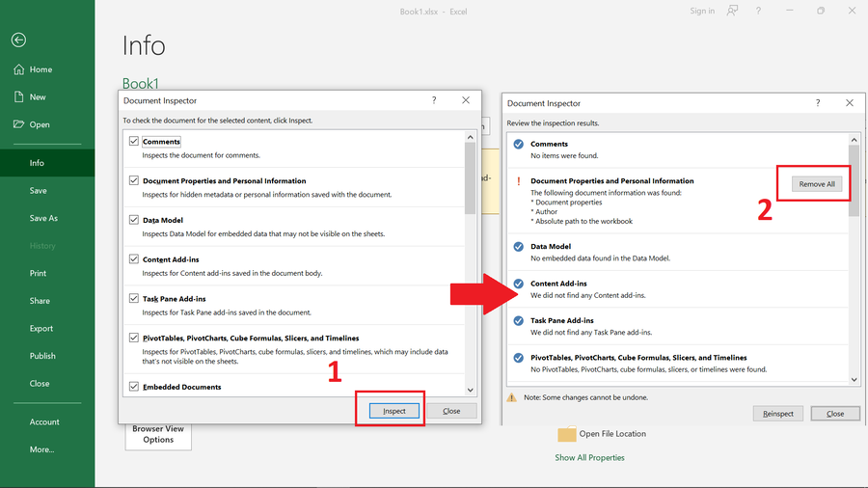Open help in right Document Inspector dialog
This screenshot has width=868, height=488.
(818, 103)
